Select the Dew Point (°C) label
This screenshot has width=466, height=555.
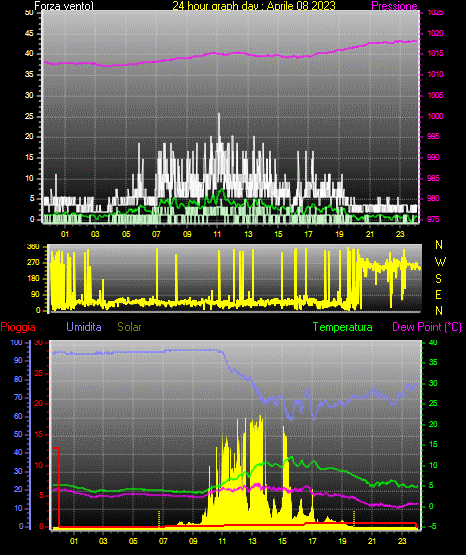click(x=427, y=327)
